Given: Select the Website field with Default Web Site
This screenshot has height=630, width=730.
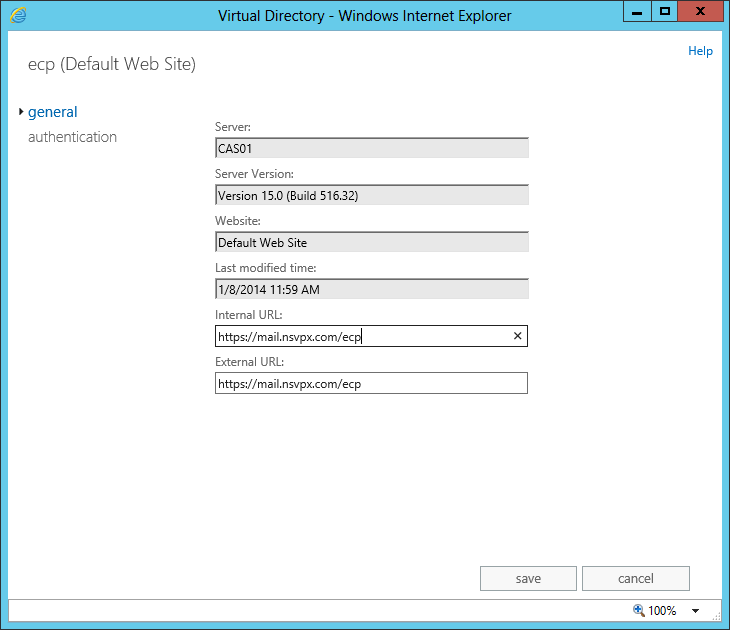Looking at the screenshot, I should 371,242.
